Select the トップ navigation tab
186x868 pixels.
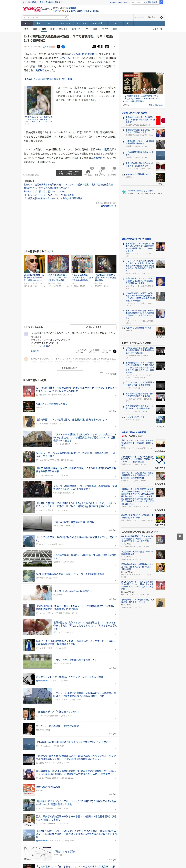click(x=27, y=24)
